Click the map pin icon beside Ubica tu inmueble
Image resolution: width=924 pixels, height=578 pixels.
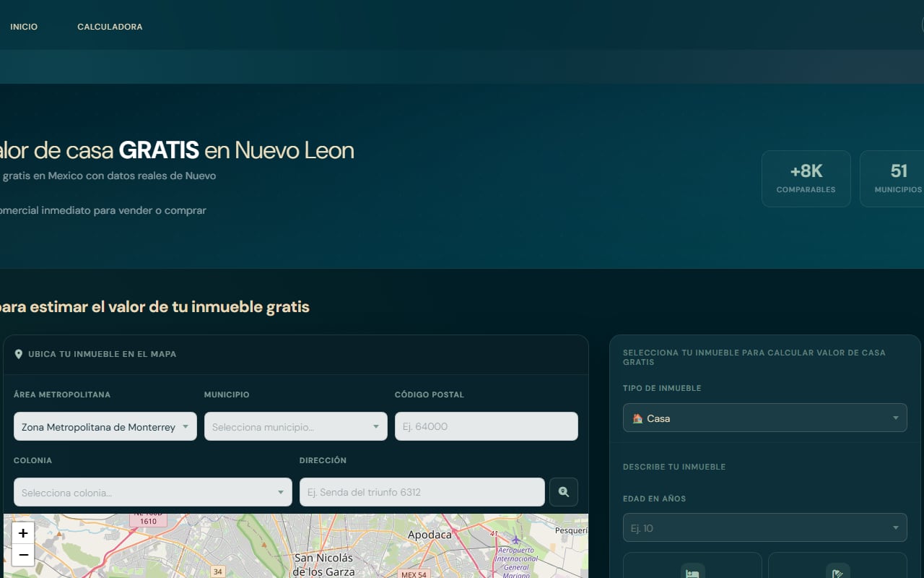[x=19, y=354]
